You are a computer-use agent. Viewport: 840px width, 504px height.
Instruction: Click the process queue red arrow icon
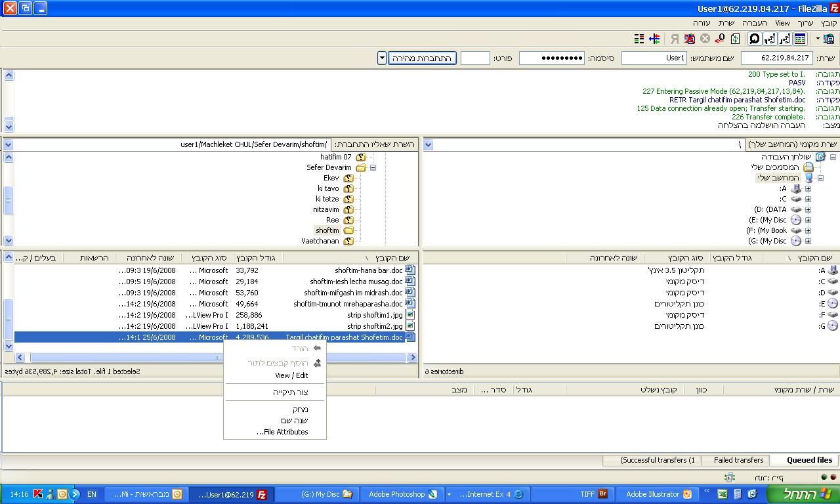[720, 39]
